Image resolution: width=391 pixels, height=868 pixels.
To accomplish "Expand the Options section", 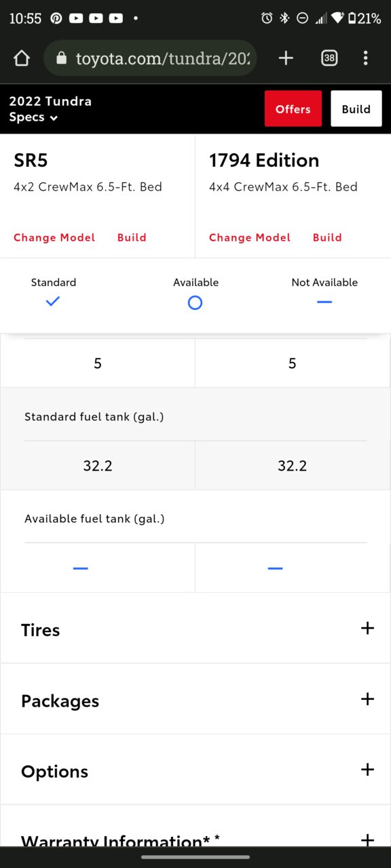I will click(195, 770).
